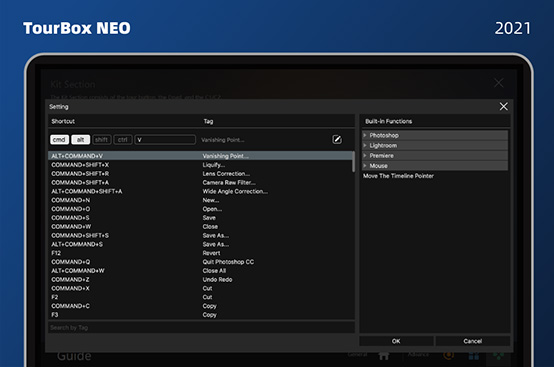Viewport: 554px width, 367px height.
Task: Select the F2 Cut row
Action: 200,297
